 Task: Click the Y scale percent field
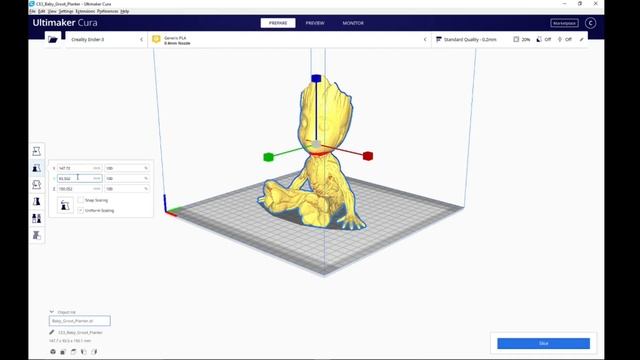pos(127,178)
